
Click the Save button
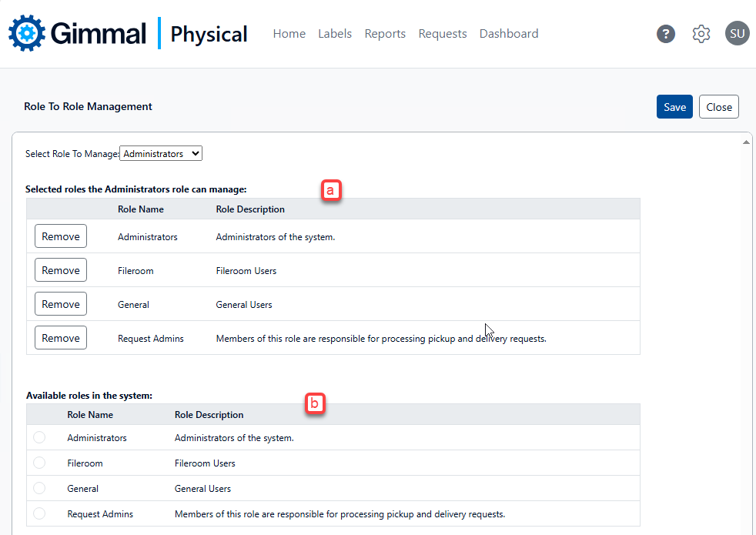point(674,106)
